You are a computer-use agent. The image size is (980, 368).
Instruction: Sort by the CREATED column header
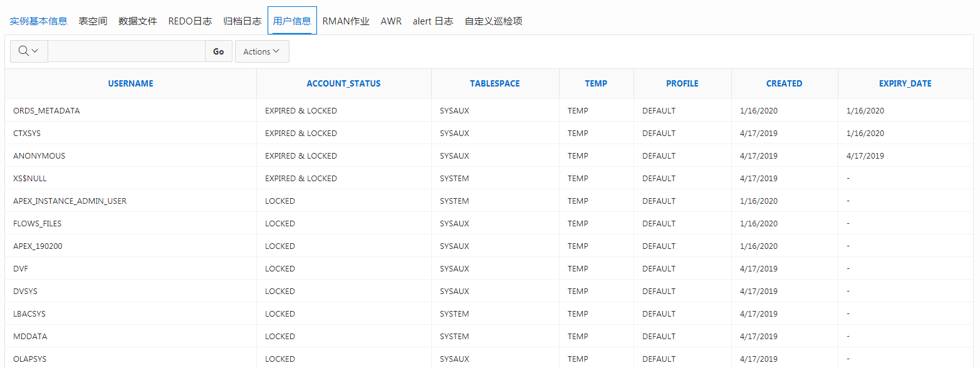coord(784,83)
